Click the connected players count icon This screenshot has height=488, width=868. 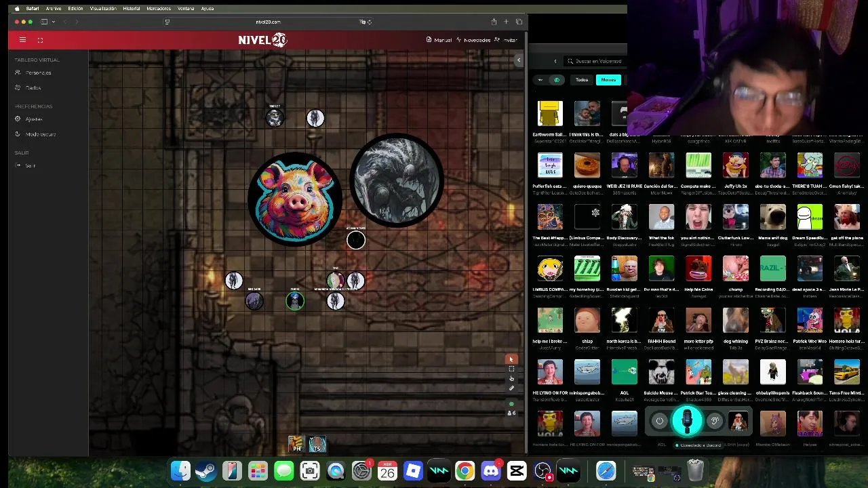pos(512,413)
